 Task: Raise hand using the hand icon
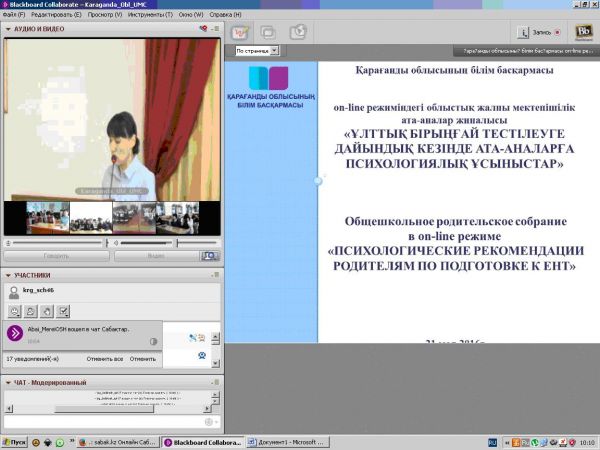(47, 311)
